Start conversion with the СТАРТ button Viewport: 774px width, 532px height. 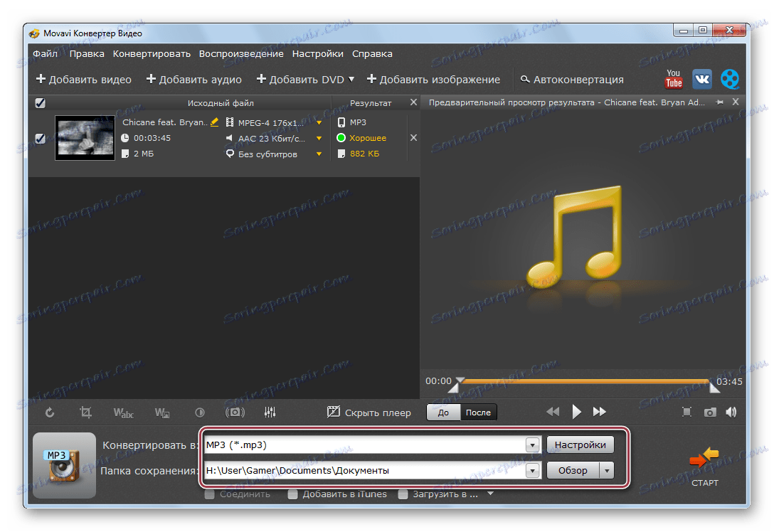pyautogui.click(x=704, y=467)
